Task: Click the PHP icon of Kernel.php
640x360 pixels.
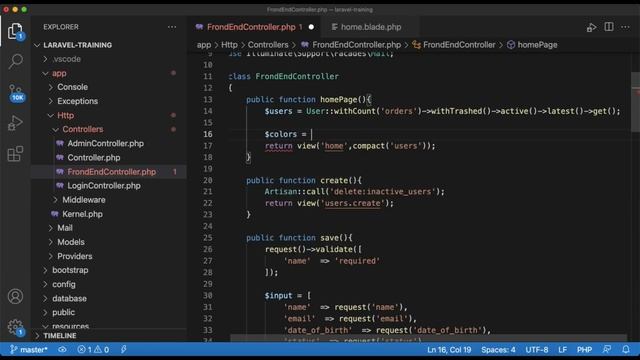Action: [55, 214]
